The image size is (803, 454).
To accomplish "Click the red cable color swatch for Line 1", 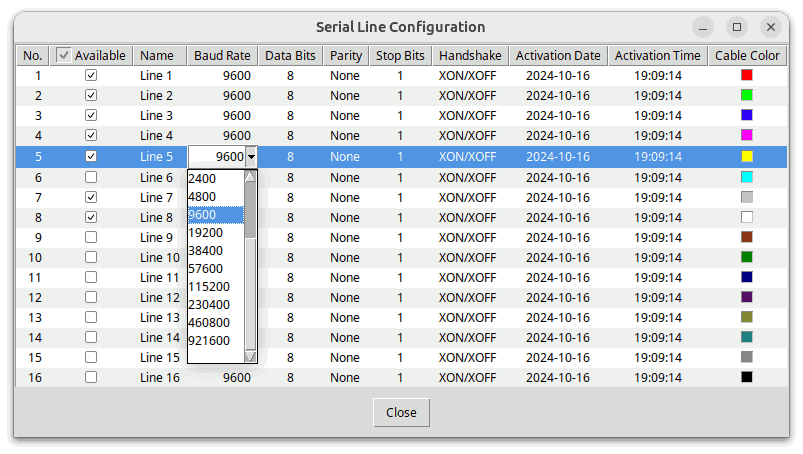I will [x=746, y=75].
